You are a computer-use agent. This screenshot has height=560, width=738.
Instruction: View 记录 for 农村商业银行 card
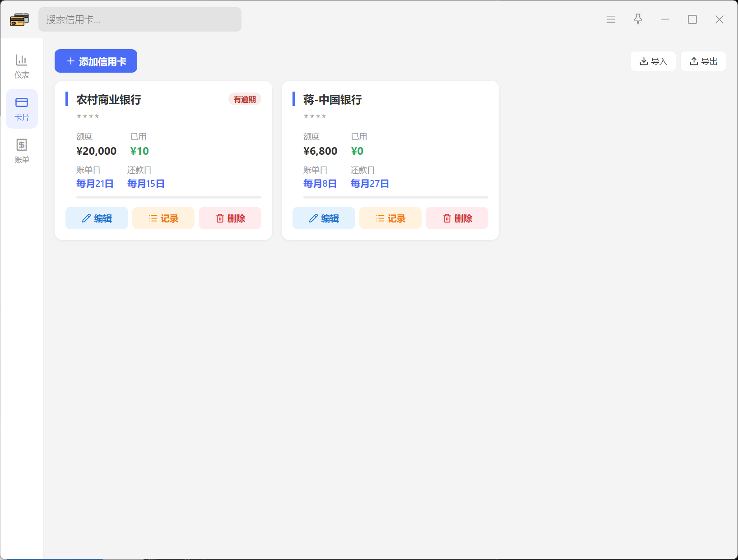[x=163, y=218]
